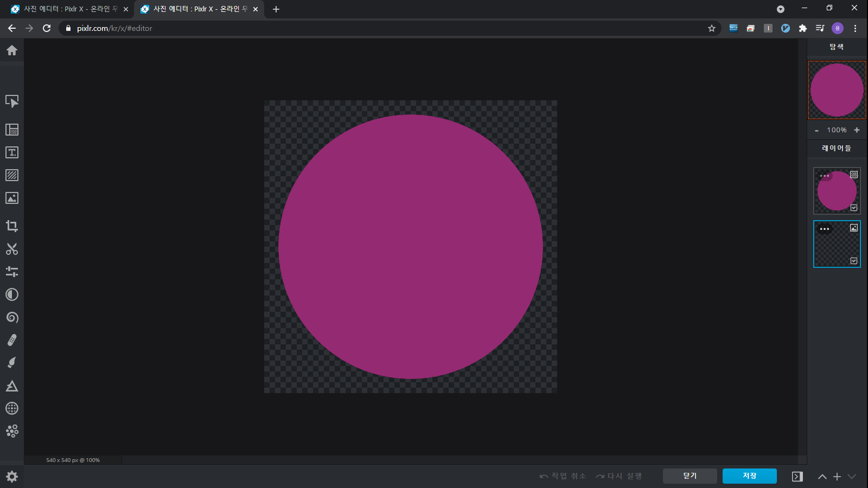The image size is (868, 488).
Task: Zoom out with minus button
Action: coord(816,130)
